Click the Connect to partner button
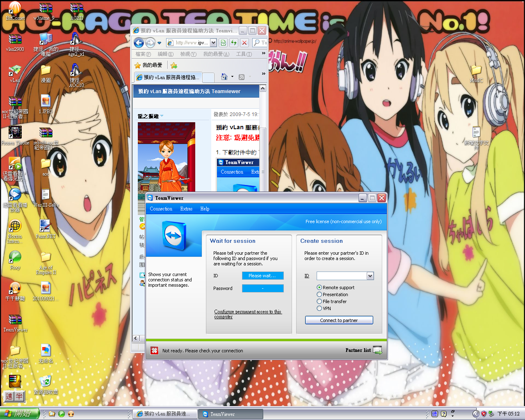 (x=339, y=320)
